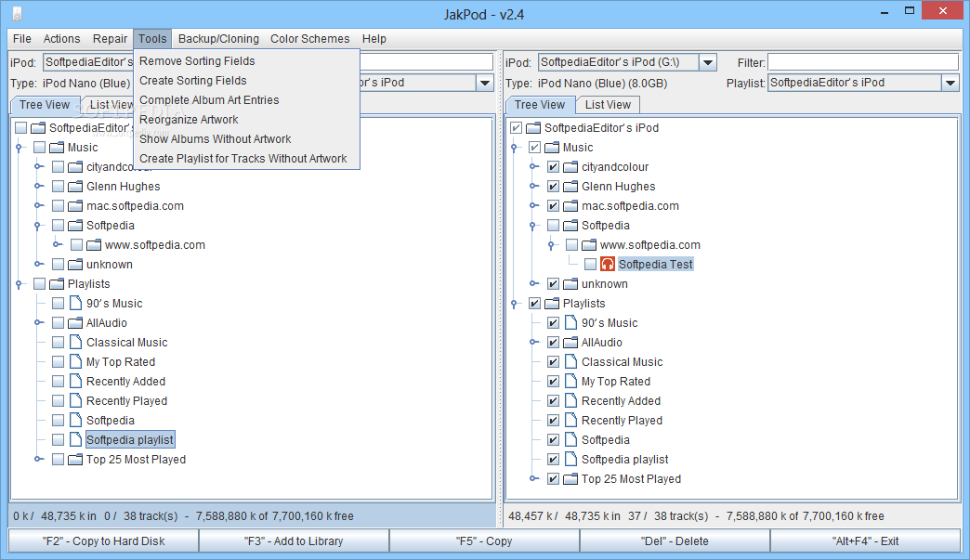Viewport: 970px width, 560px height.
Task: Select the Tree View tab in left pane
Action: 45,105
